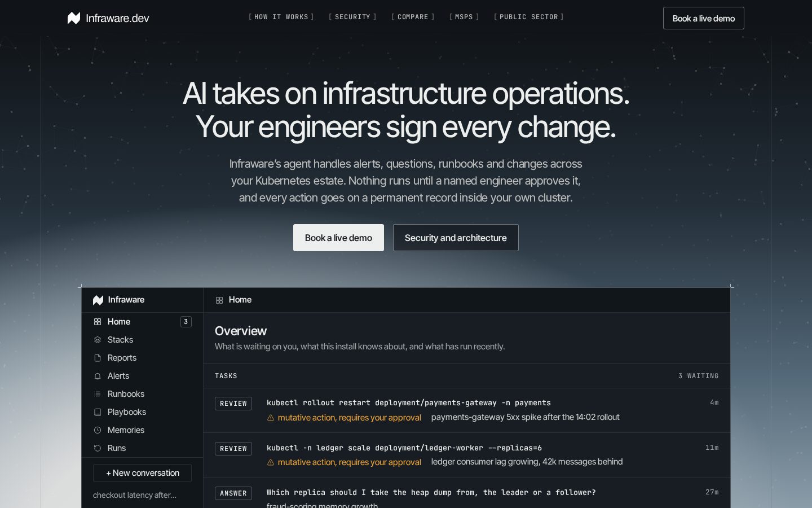
Task: Click ANSWER tag on heap dump task
Action: click(233, 493)
